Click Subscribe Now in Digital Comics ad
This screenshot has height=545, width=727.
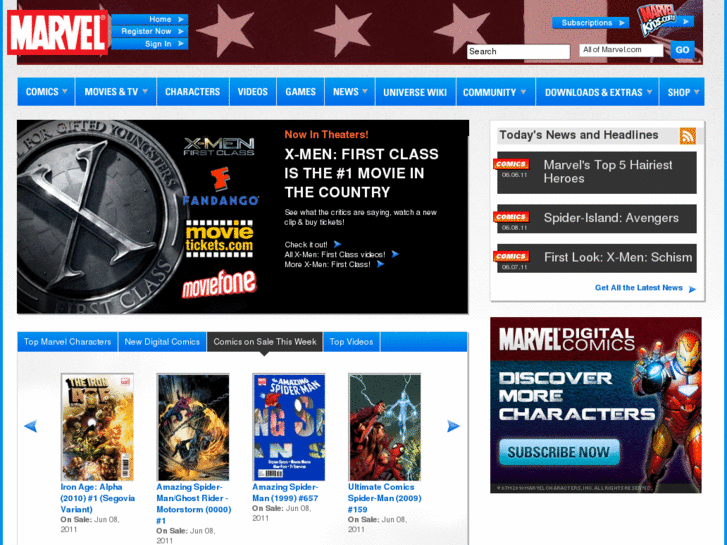point(559,452)
